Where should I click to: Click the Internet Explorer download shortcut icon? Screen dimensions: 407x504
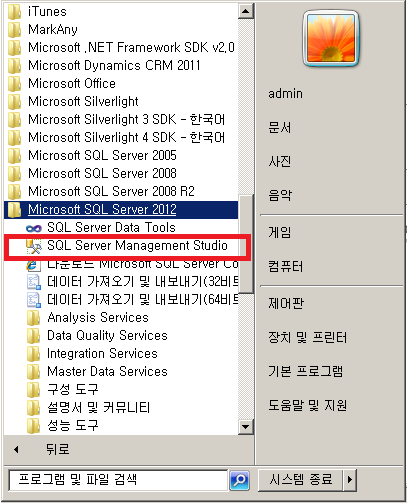click(34, 265)
